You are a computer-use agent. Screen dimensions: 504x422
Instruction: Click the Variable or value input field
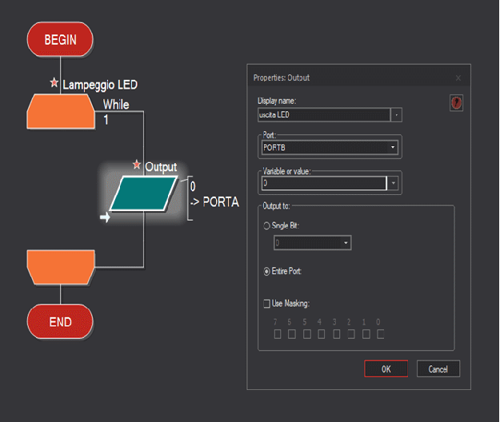tap(324, 183)
